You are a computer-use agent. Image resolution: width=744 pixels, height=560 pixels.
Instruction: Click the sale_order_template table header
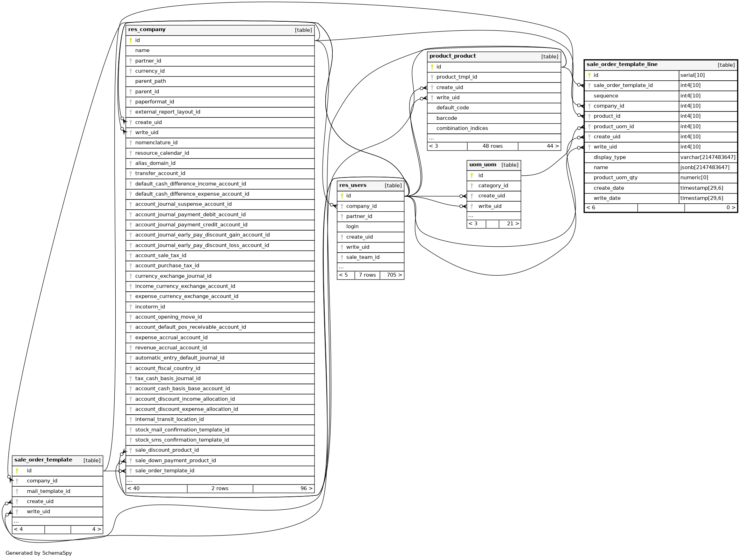pos(43,460)
